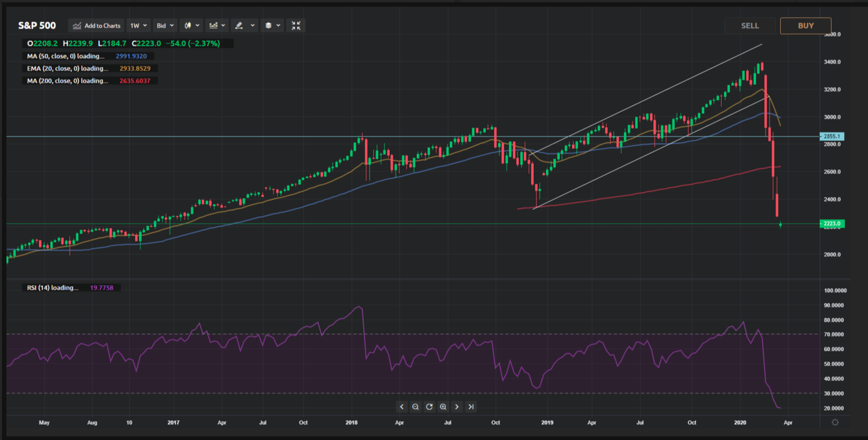868x440 pixels.
Task: Click the reset chart refresh icon
Action: [429, 406]
